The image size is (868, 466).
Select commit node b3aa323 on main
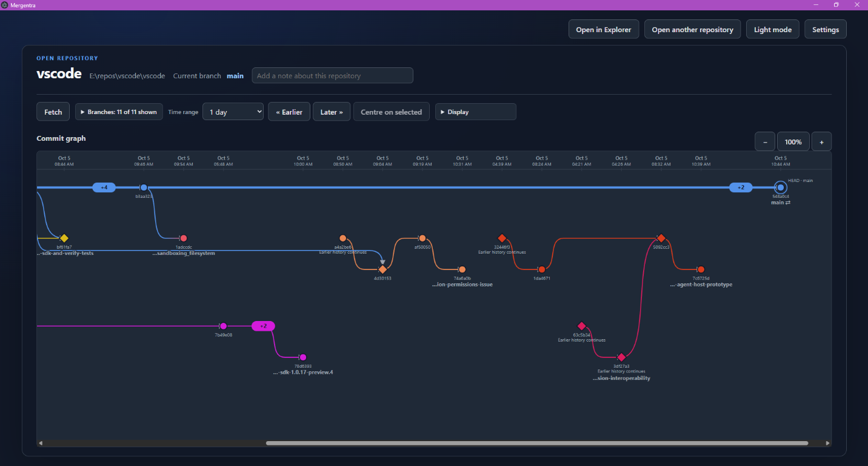tap(144, 187)
